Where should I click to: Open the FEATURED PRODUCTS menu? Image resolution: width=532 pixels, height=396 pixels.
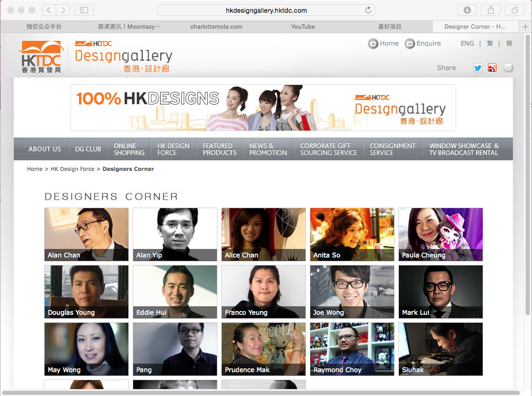click(220, 149)
